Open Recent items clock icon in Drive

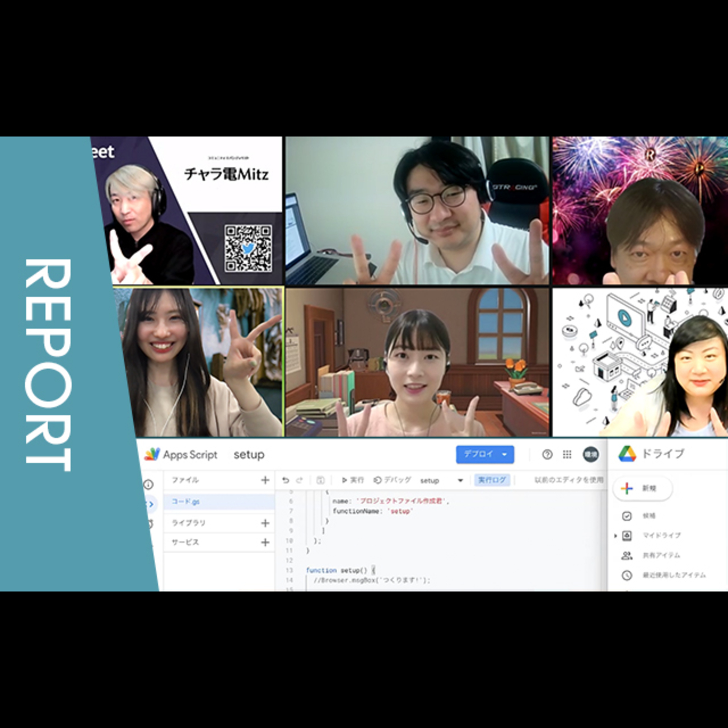[x=627, y=575]
